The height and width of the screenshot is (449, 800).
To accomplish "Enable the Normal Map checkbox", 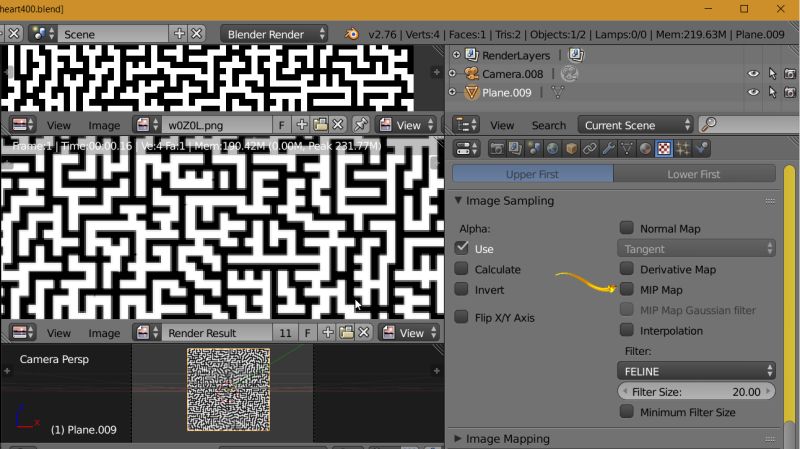I will point(627,228).
